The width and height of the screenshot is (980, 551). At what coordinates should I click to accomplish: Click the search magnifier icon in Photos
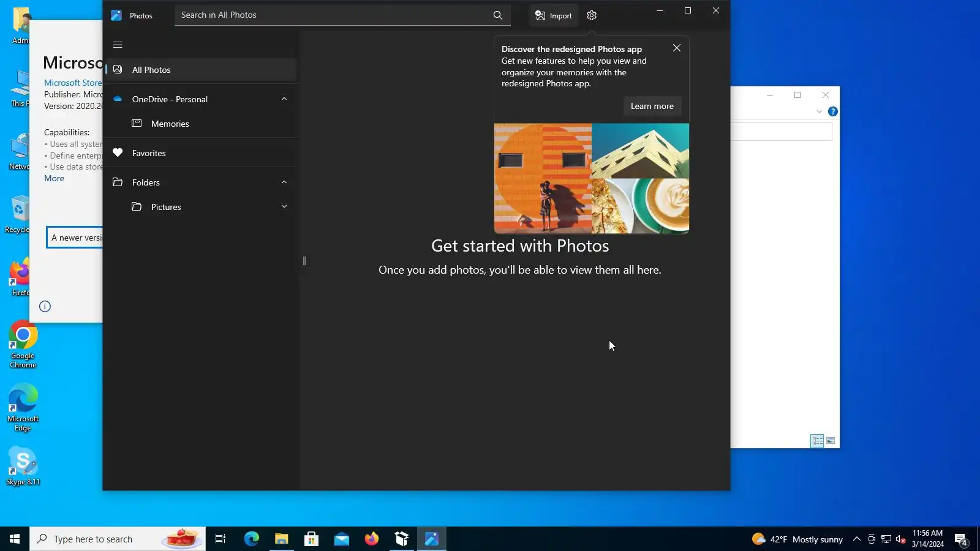pos(497,15)
